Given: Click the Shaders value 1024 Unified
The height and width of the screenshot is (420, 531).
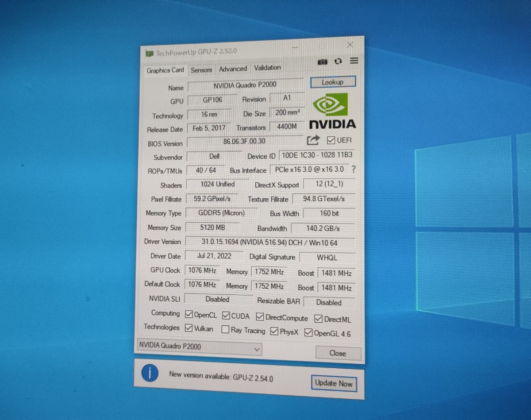Looking at the screenshot, I should [x=217, y=184].
